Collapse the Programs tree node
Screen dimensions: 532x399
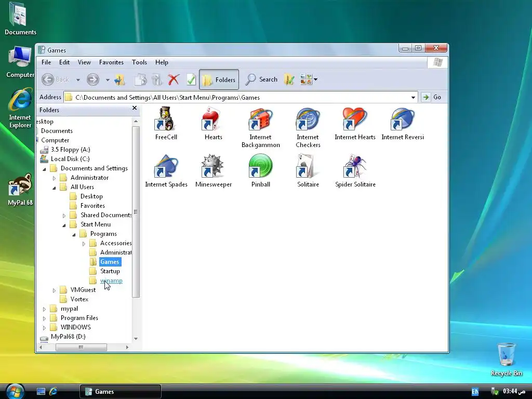[74, 234]
